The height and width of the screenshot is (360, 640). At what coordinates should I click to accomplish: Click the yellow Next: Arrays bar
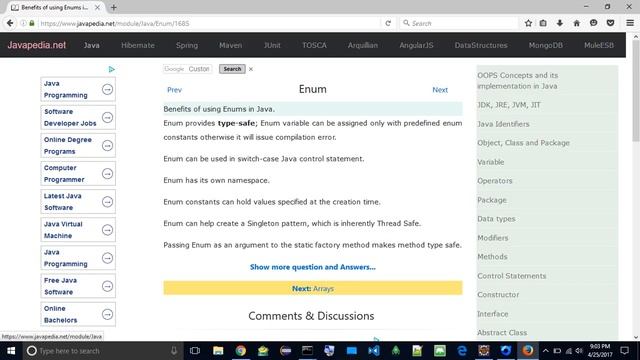point(313,288)
